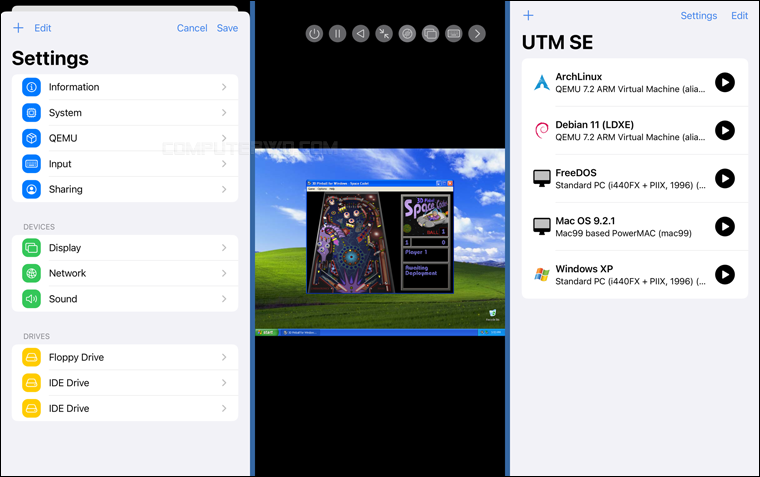Tap the yellow Floppy Drive icon

pos(32,357)
